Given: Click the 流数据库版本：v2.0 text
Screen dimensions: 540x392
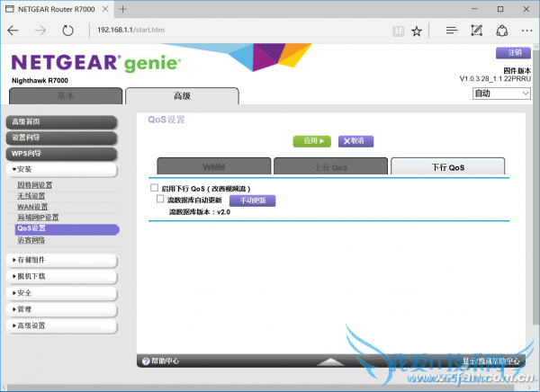Looking at the screenshot, I should 200,212.
